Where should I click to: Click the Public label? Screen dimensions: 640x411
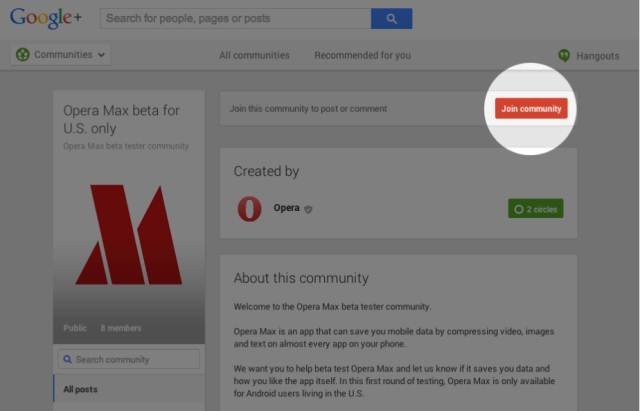point(75,328)
